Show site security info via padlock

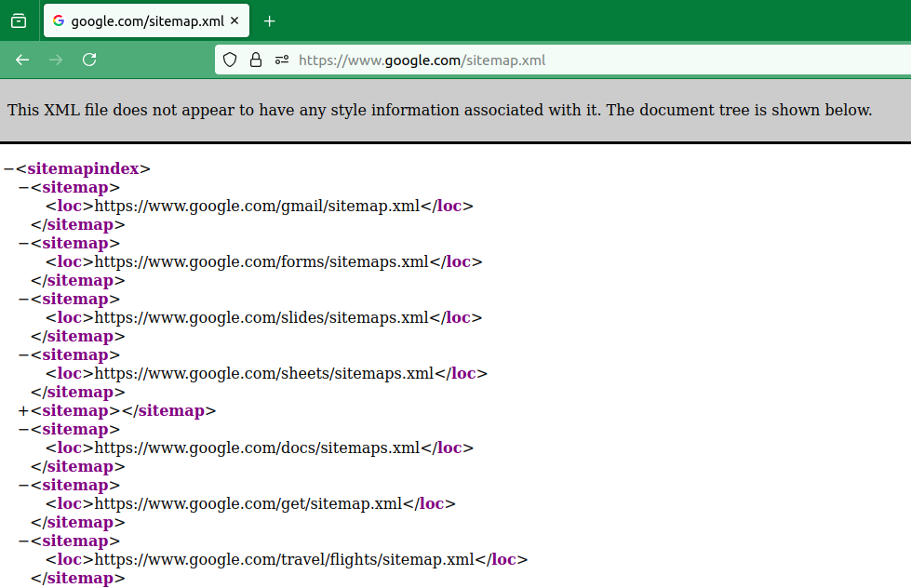(256, 60)
